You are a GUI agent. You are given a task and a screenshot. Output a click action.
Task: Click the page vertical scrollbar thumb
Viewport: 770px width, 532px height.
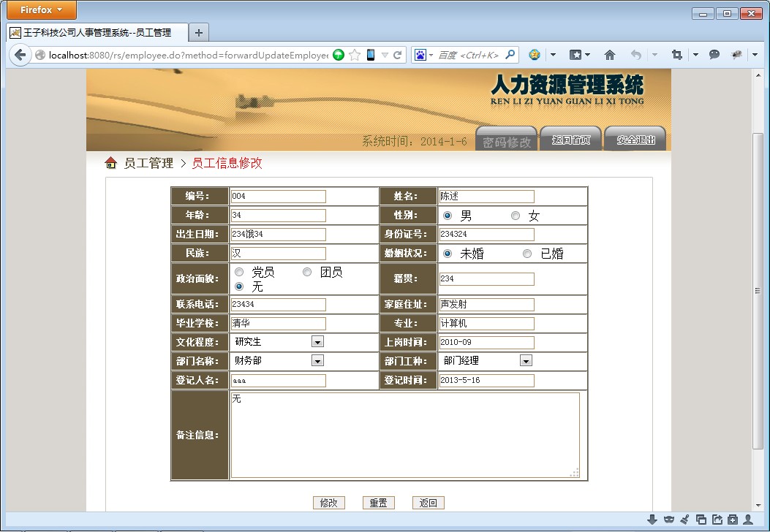click(758, 291)
